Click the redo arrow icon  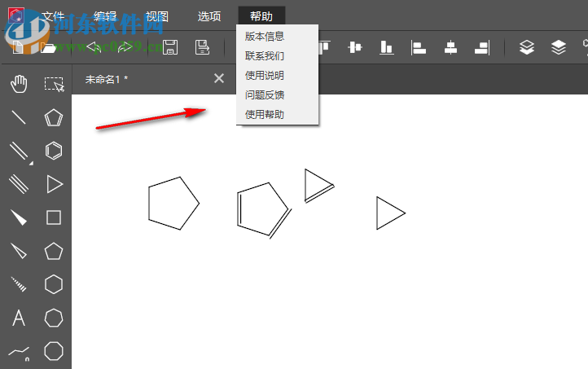[125, 47]
